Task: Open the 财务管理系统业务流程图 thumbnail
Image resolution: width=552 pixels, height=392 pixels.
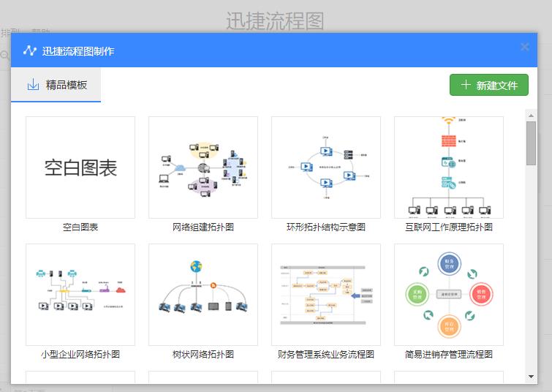Action: click(x=326, y=295)
